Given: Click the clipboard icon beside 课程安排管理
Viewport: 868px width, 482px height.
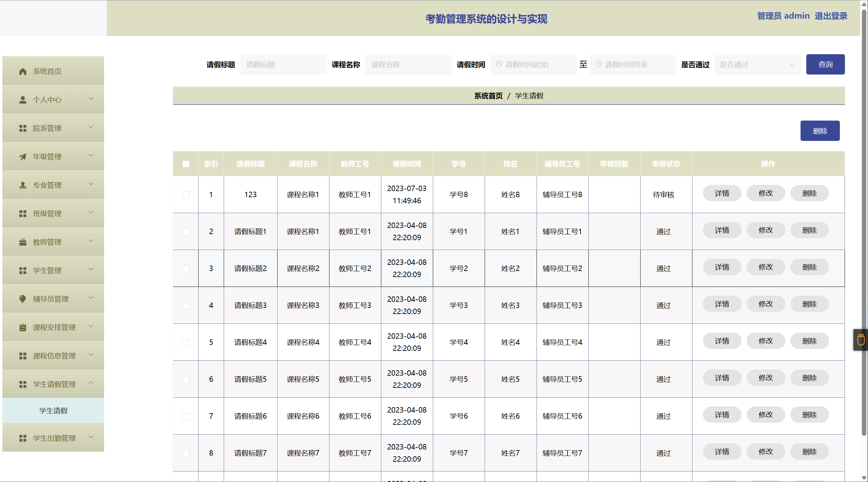Looking at the screenshot, I should [x=23, y=328].
